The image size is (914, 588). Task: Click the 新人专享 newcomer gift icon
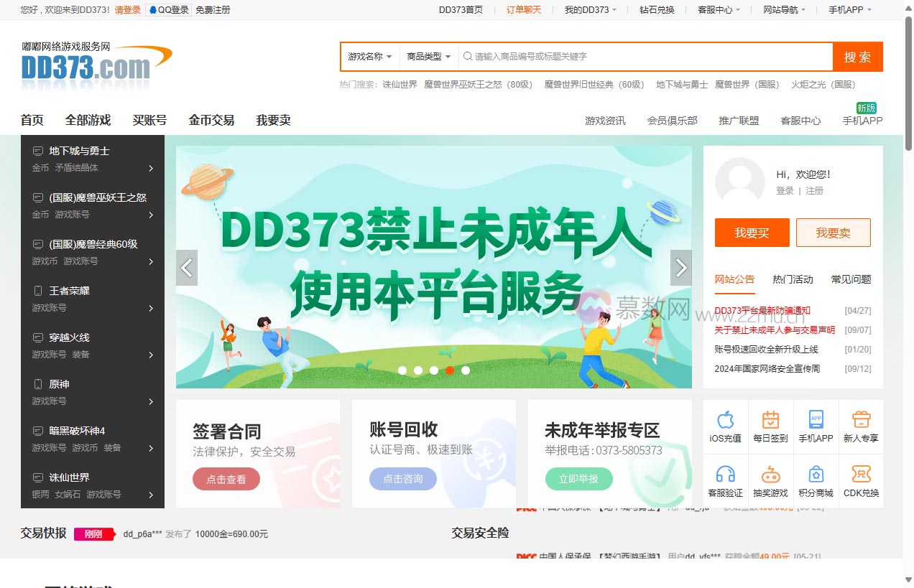[x=861, y=425]
